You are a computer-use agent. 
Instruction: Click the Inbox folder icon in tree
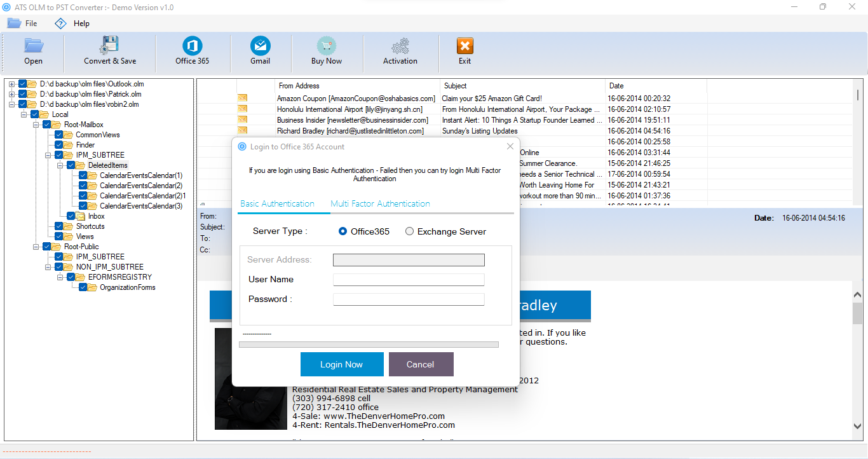pos(81,216)
